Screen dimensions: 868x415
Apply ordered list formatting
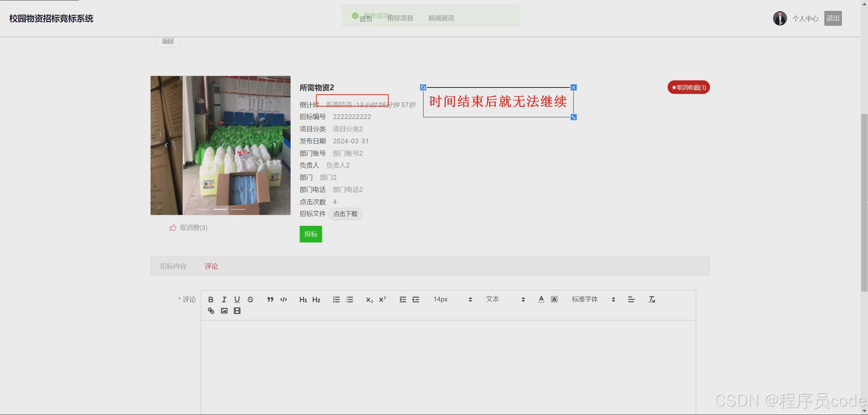[336, 299]
